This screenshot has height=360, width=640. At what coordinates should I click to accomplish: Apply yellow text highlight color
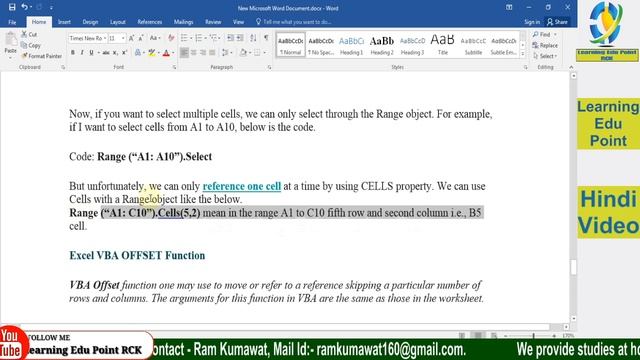click(151, 53)
